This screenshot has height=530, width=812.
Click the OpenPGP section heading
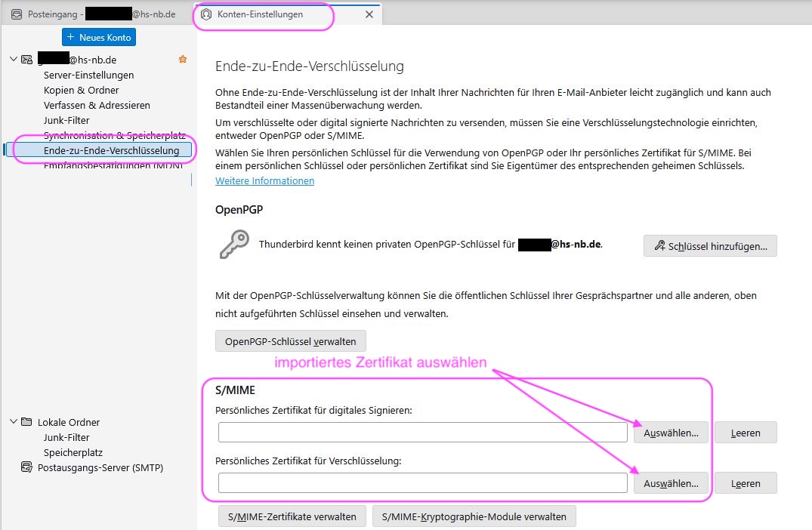click(239, 210)
